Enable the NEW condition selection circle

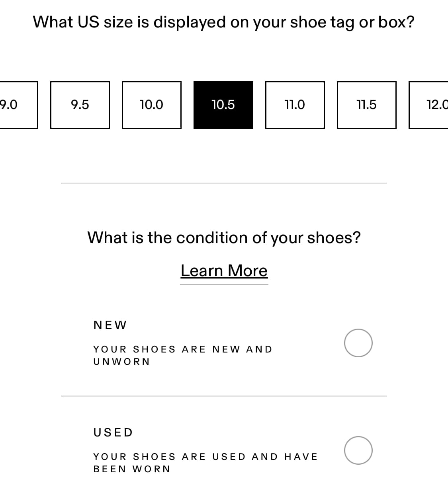[358, 343]
